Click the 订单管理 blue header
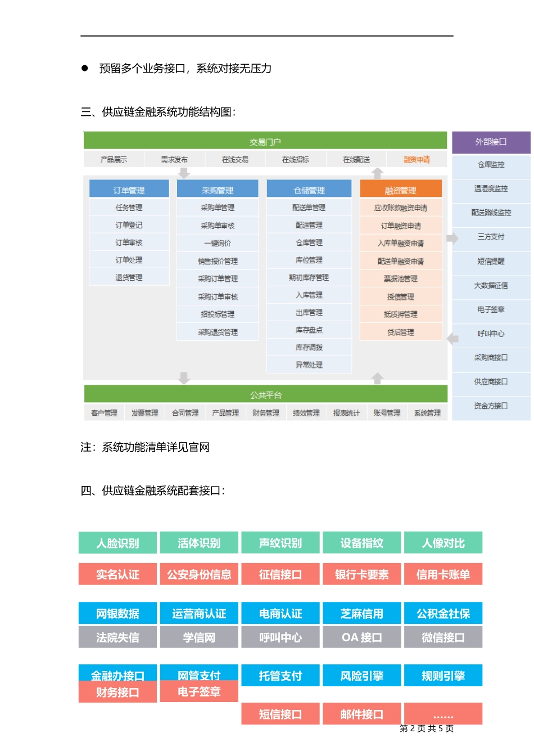The height and width of the screenshot is (756, 534). [x=129, y=190]
